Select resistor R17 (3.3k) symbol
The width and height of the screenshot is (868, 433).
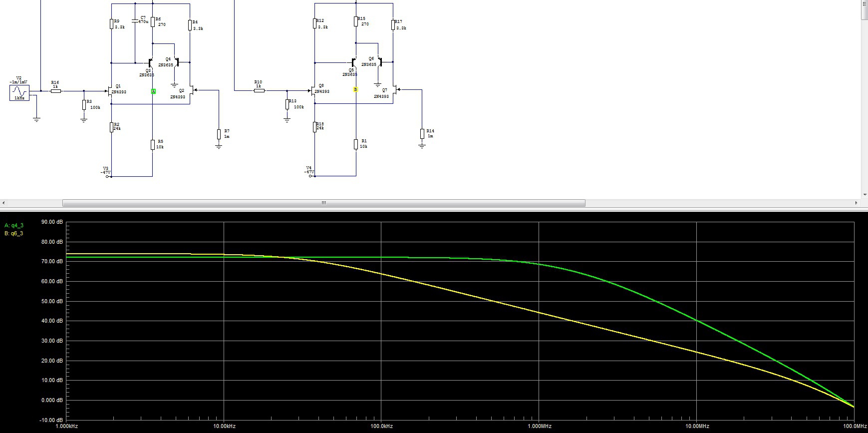point(393,24)
